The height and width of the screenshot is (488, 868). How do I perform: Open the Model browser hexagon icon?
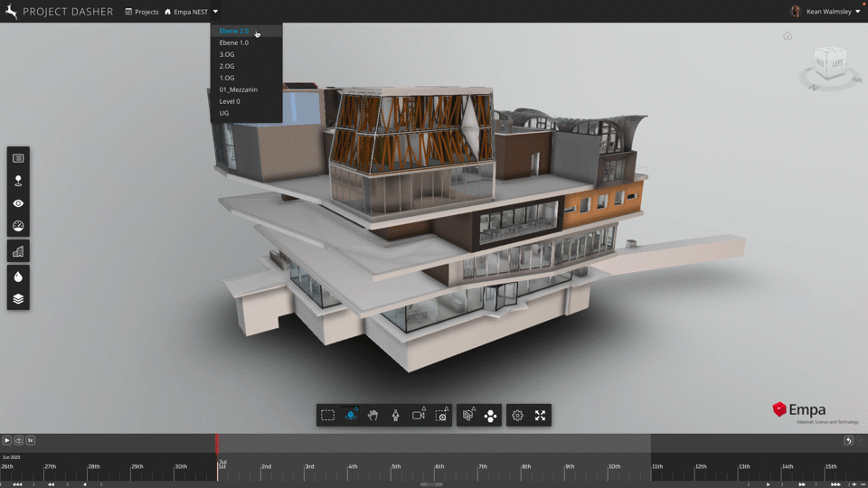[x=468, y=416]
